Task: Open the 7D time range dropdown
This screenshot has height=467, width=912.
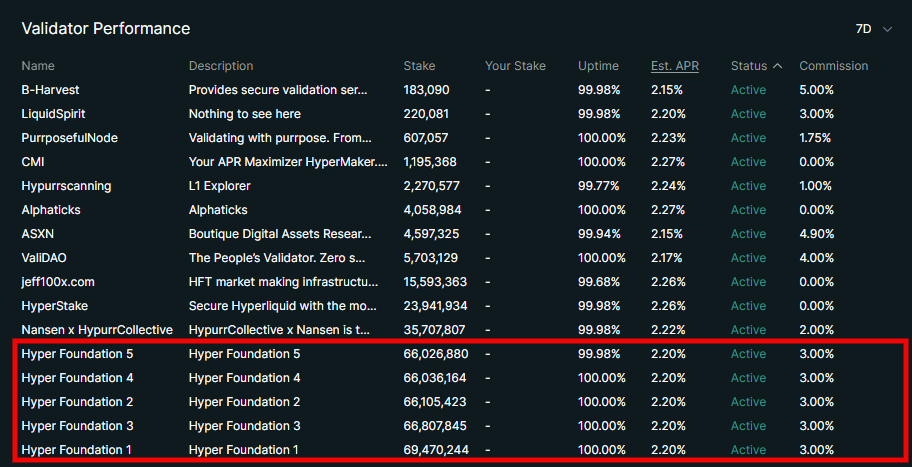Action: 873,29
